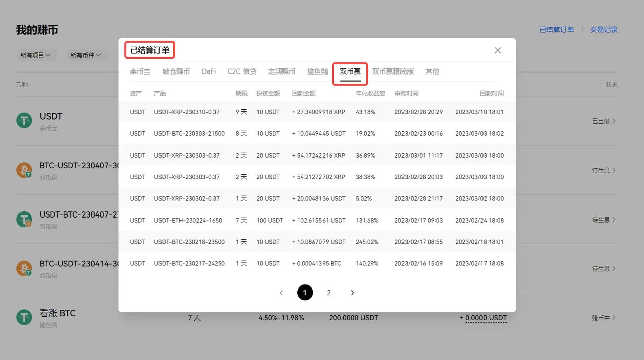Expand the 赚币中 status chevron
The height and width of the screenshot is (360, 644).
tap(614, 318)
